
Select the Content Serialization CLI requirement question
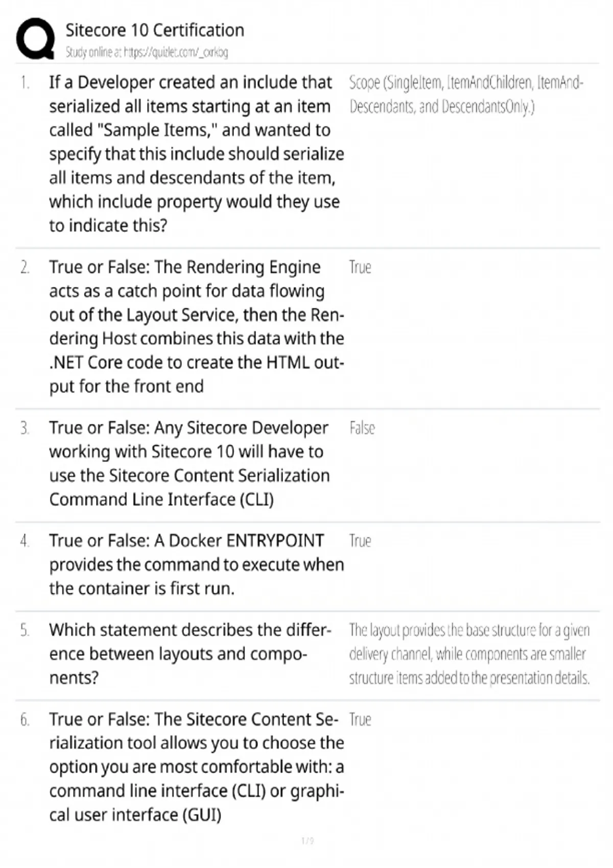(190, 463)
